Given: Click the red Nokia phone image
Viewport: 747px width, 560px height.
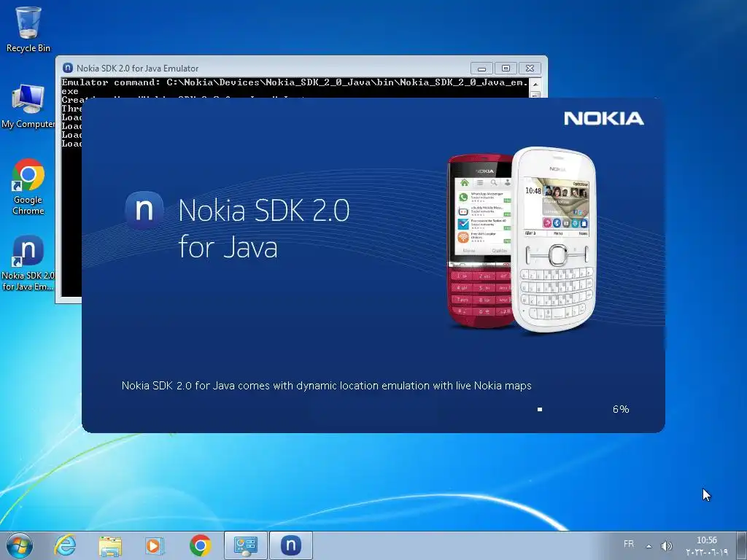Looking at the screenshot, I should click(x=479, y=241).
